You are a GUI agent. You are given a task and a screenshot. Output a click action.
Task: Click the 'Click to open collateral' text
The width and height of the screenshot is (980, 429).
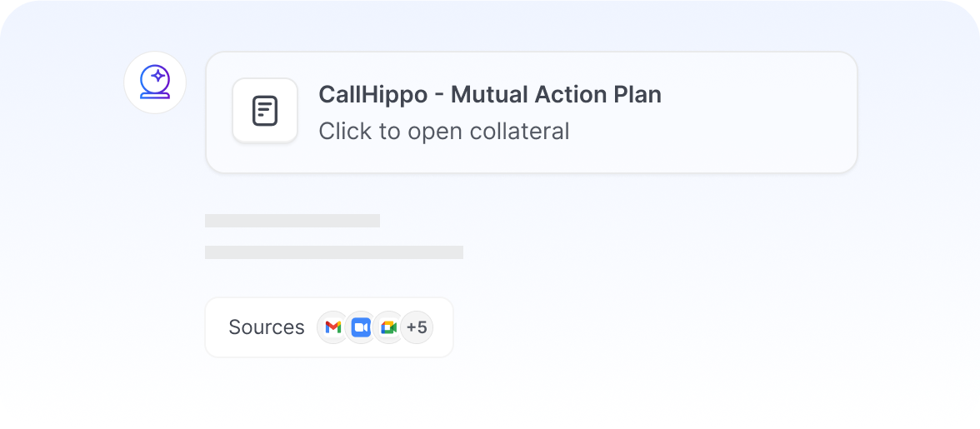pos(443,131)
